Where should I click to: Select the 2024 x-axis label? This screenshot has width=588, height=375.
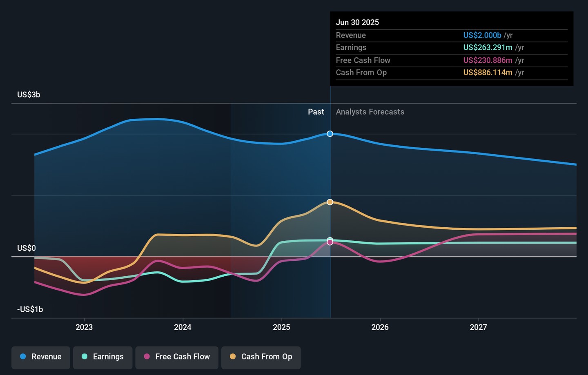click(x=183, y=327)
